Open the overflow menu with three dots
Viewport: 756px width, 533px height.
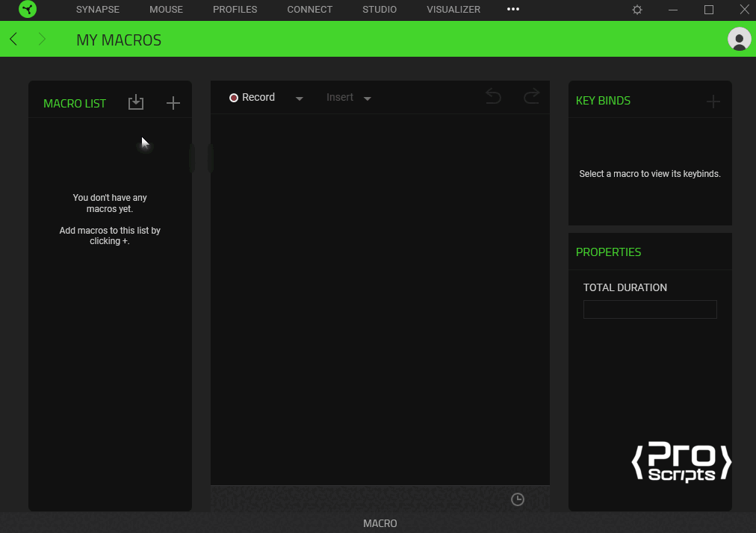[x=513, y=10]
